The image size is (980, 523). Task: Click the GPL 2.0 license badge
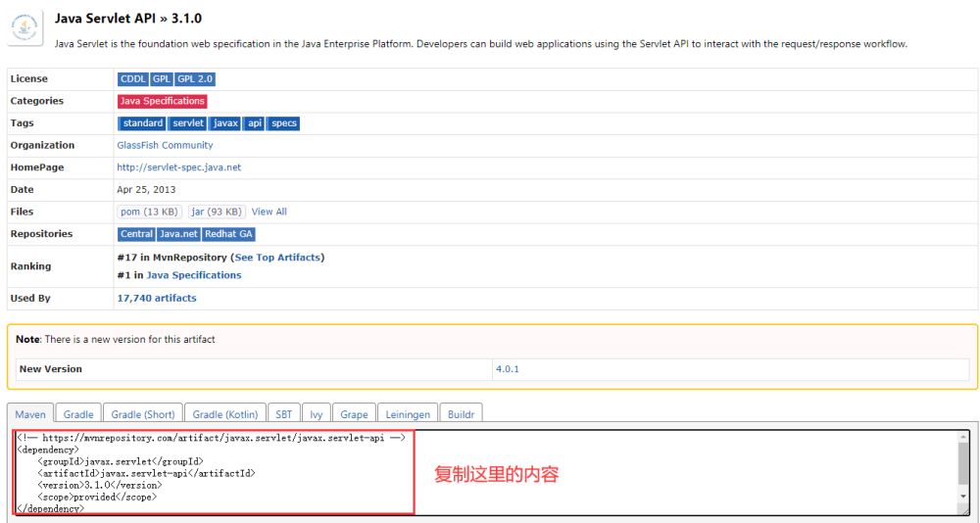coord(194,79)
